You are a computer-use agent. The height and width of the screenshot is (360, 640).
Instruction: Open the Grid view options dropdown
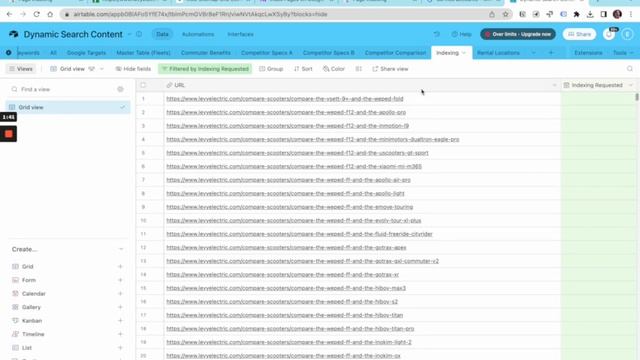coord(102,69)
